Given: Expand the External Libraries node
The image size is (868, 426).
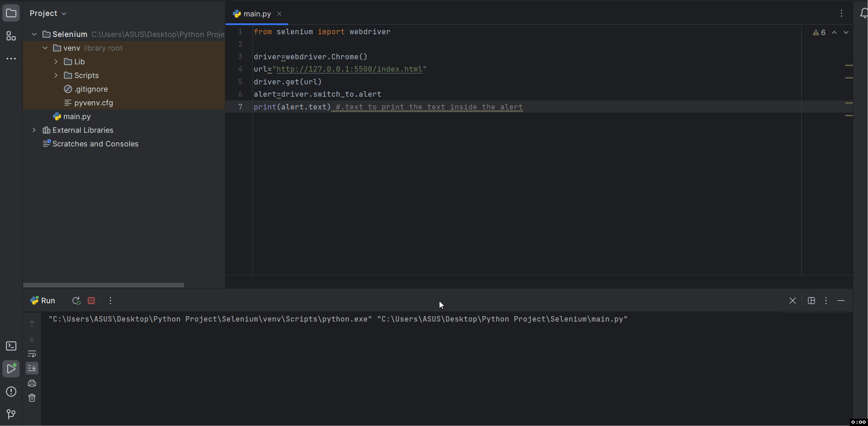Looking at the screenshot, I should click(x=34, y=130).
